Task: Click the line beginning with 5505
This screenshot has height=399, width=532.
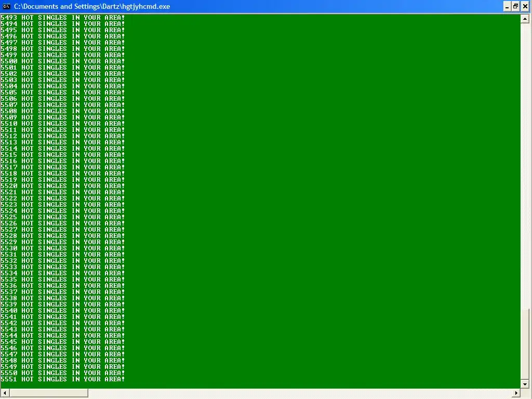Action: (62, 92)
